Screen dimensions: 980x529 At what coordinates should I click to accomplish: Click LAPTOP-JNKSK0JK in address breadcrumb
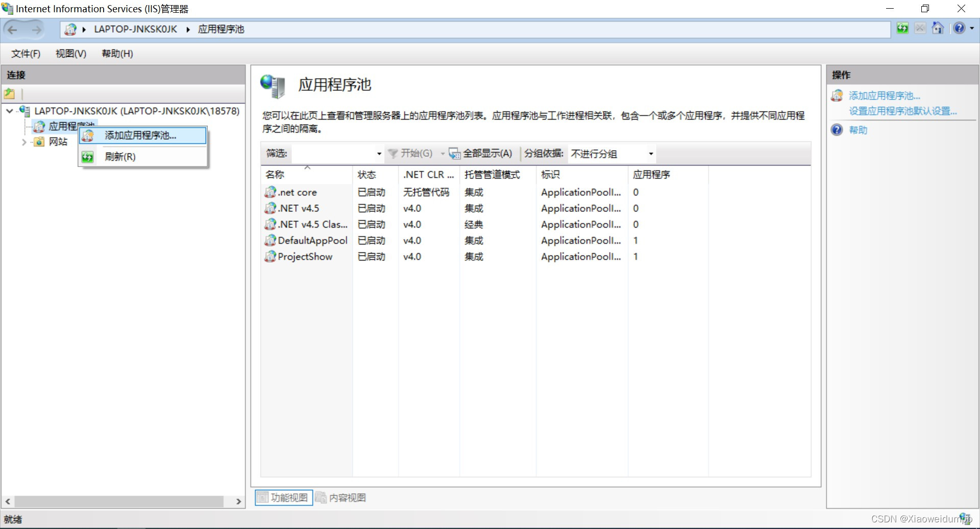(135, 29)
